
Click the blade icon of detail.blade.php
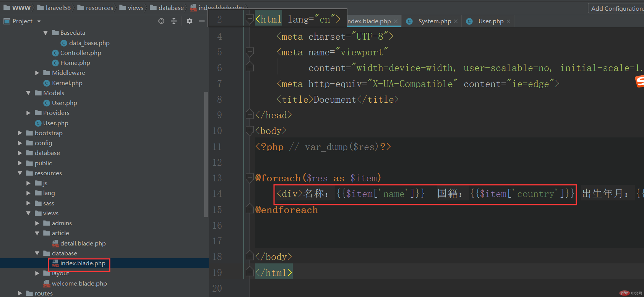(55, 243)
